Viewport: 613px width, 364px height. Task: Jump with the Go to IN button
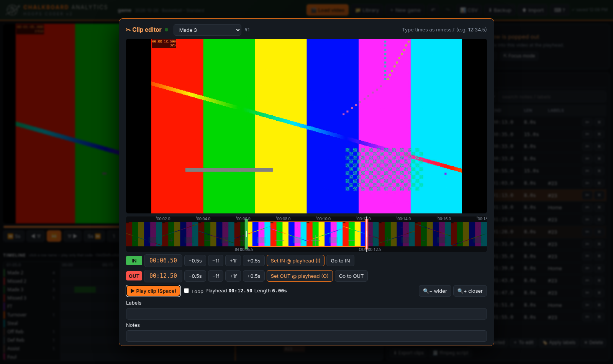tap(340, 261)
